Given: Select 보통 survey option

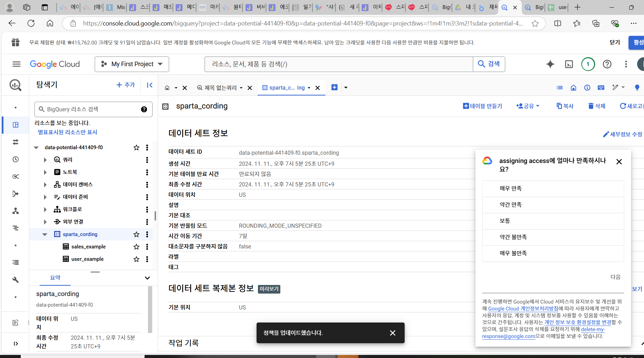Looking at the screenshot, I should point(553,221).
